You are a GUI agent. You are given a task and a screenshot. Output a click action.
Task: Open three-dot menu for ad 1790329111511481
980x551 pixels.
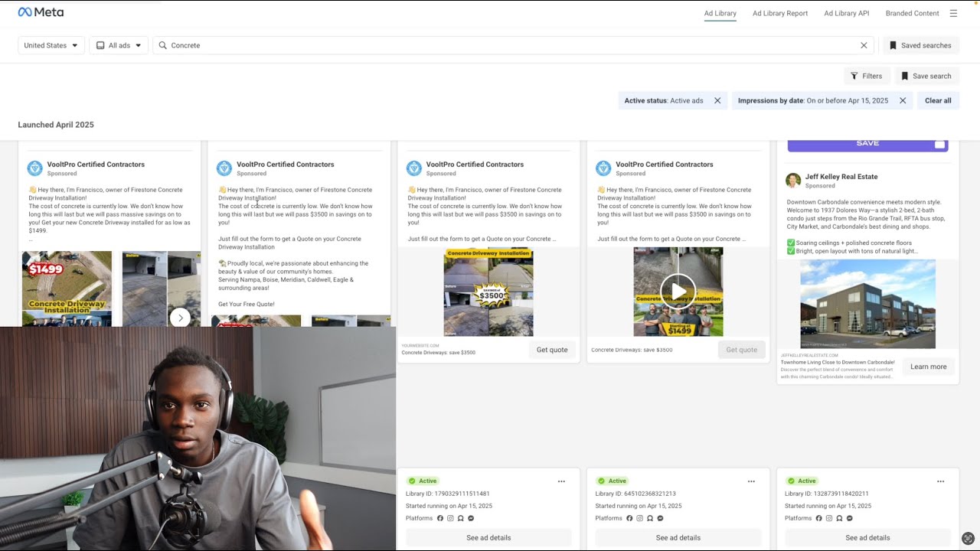coord(561,481)
